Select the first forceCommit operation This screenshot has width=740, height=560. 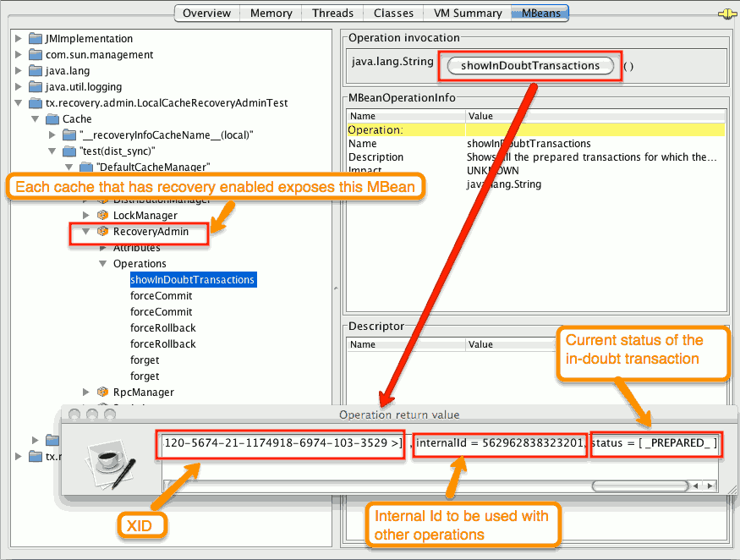click(161, 296)
